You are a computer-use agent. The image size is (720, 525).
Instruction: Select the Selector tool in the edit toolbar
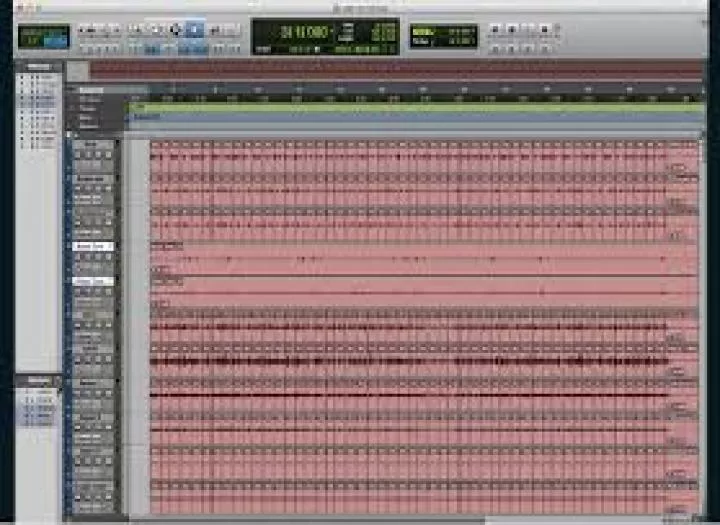point(175,30)
